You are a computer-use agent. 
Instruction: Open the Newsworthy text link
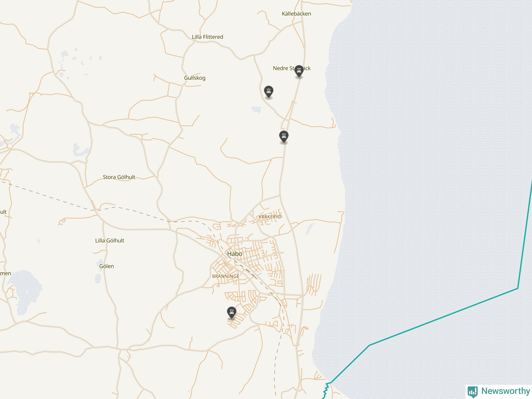(506, 391)
